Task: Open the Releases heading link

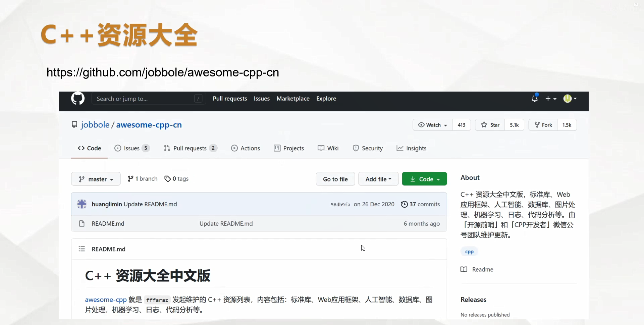Action: [473, 300]
